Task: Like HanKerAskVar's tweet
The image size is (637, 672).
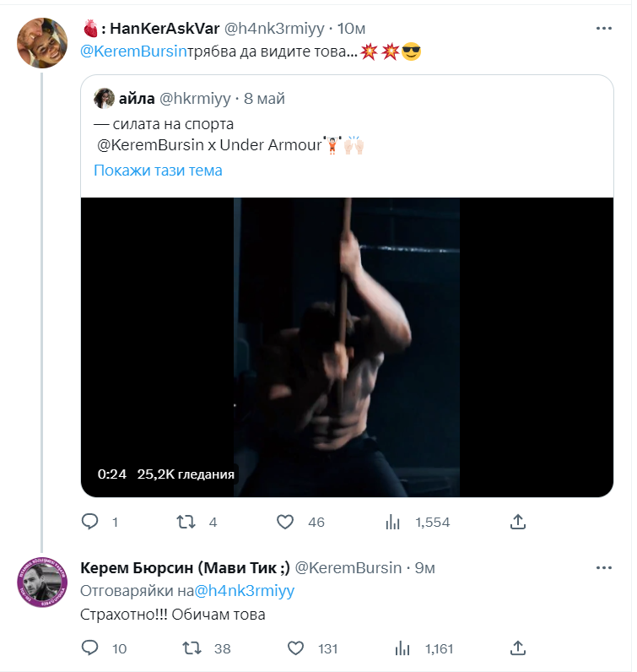Action: 285,523
